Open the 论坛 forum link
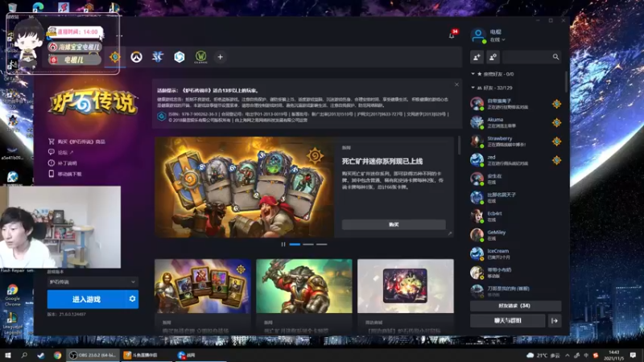 pyautogui.click(x=61, y=152)
